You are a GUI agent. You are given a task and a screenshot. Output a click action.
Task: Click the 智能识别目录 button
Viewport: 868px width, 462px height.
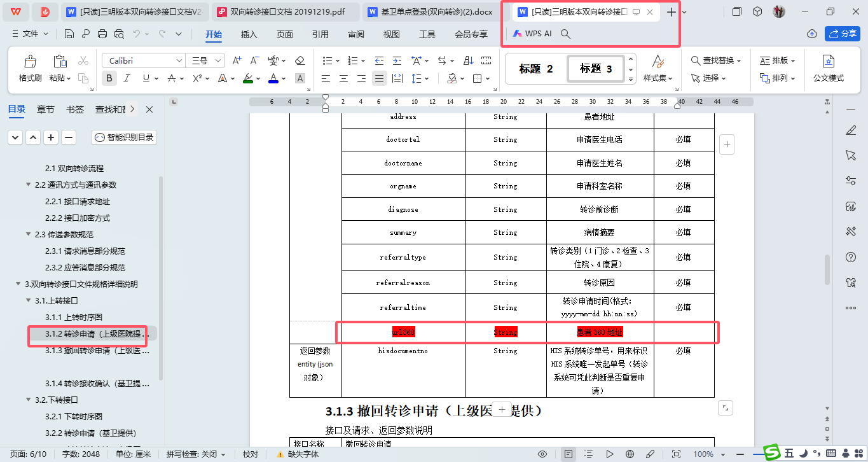point(124,137)
